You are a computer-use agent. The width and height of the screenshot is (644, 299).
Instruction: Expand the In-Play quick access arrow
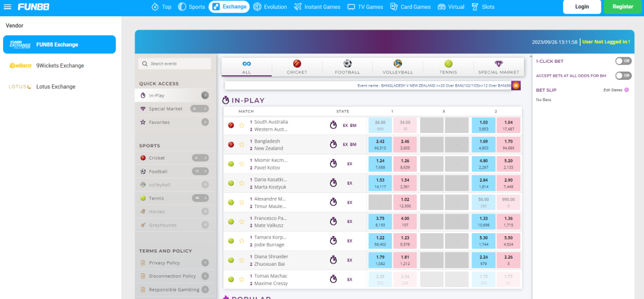(205, 95)
